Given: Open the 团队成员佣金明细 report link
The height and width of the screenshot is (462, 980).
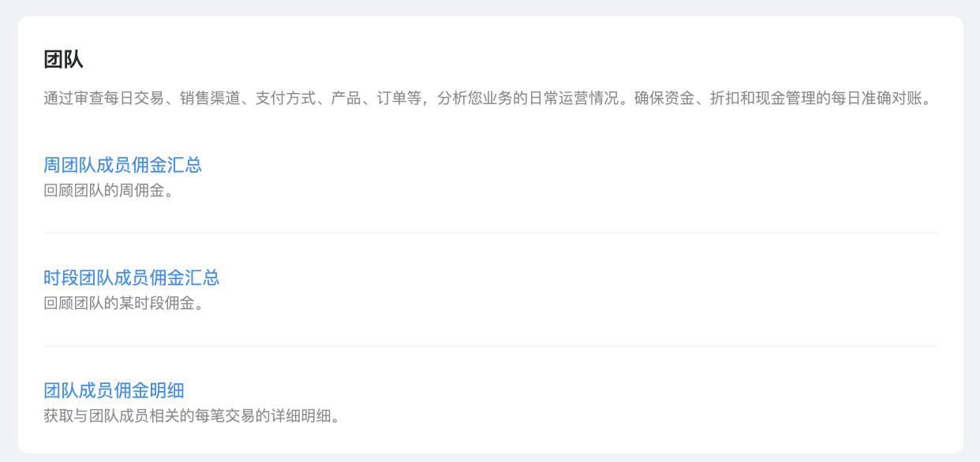Looking at the screenshot, I should pyautogui.click(x=114, y=390).
